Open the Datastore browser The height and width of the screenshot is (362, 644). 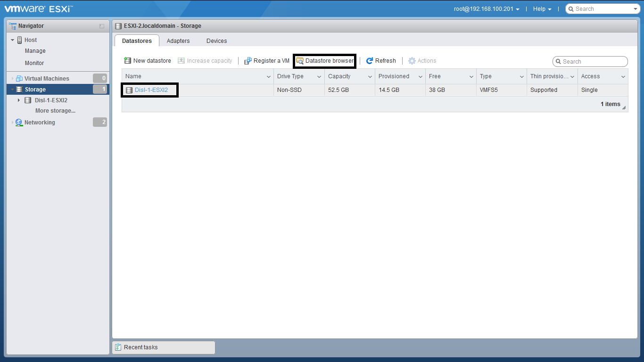coord(325,61)
